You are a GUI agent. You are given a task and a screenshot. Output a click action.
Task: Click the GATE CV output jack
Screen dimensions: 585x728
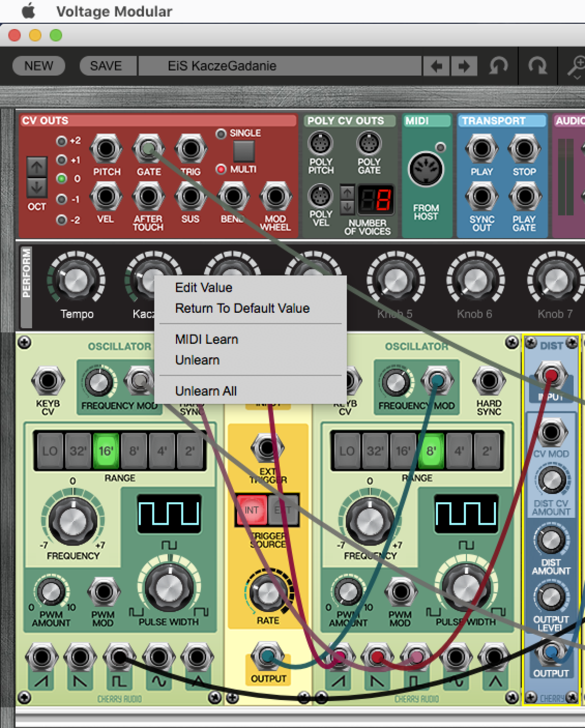point(148,149)
